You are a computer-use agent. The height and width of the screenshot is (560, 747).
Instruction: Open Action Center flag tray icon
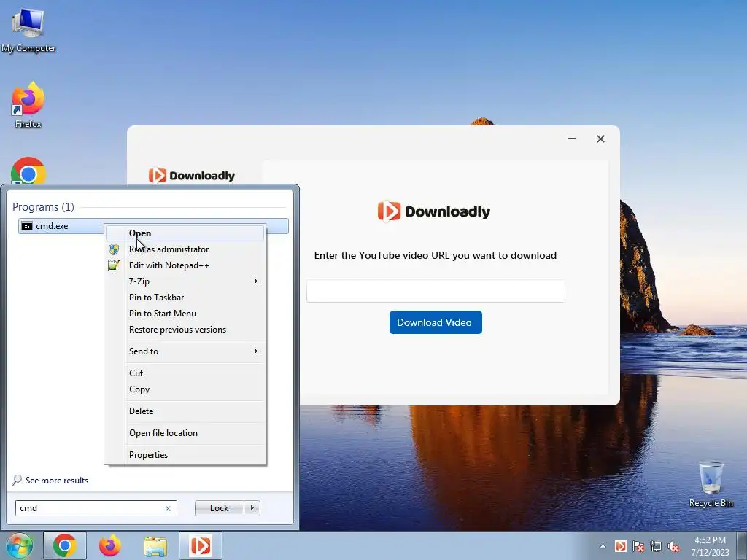(x=638, y=546)
